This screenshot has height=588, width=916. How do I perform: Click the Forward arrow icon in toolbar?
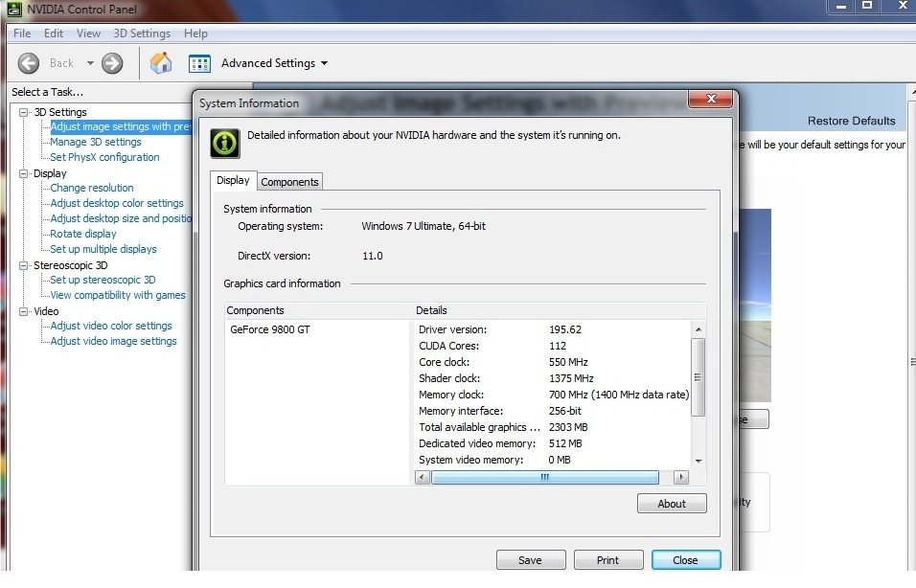tap(112, 63)
